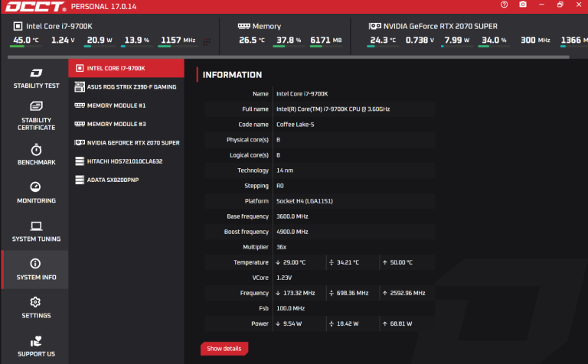Viewport: 588px width, 364px height.
Task: Click GPU usage 34.0 % reading
Action: coord(494,40)
